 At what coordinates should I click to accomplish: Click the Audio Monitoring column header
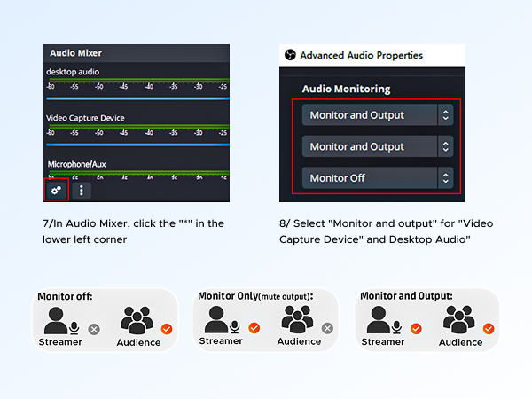click(x=346, y=89)
